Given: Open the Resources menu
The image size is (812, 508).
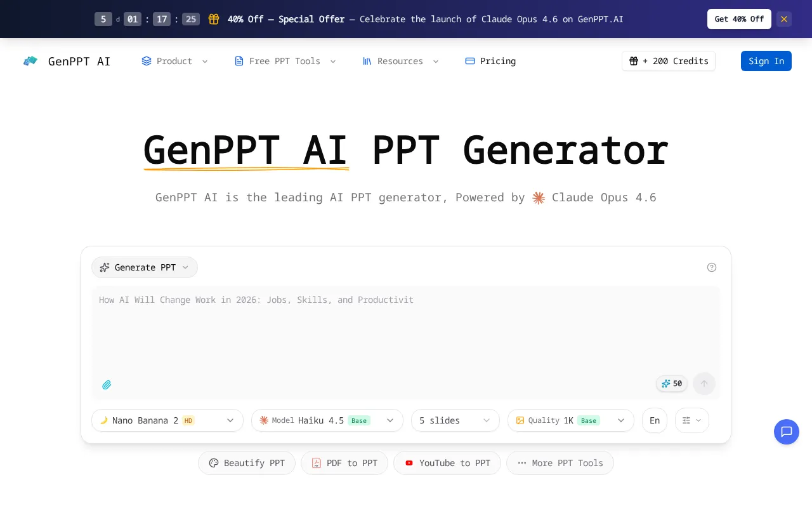Looking at the screenshot, I should [400, 61].
